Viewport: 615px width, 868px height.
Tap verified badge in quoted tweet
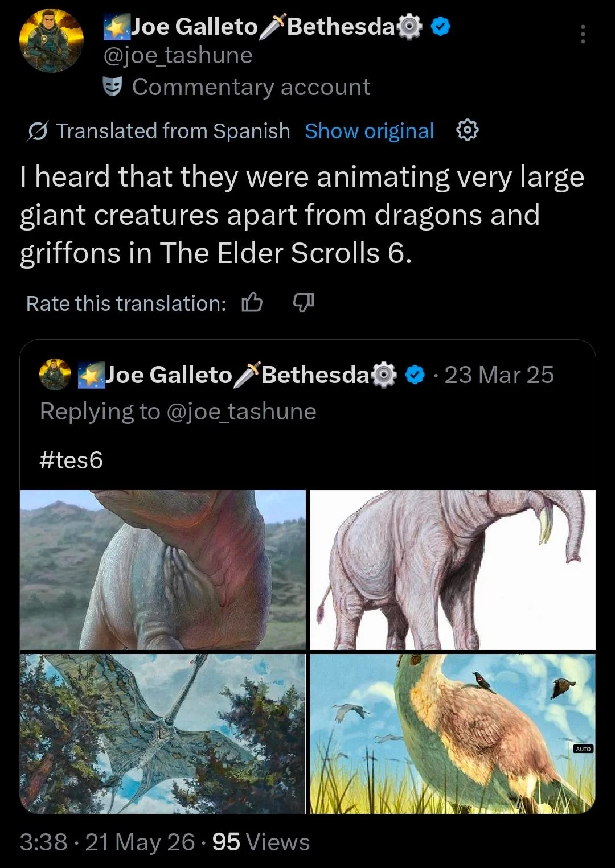(416, 375)
